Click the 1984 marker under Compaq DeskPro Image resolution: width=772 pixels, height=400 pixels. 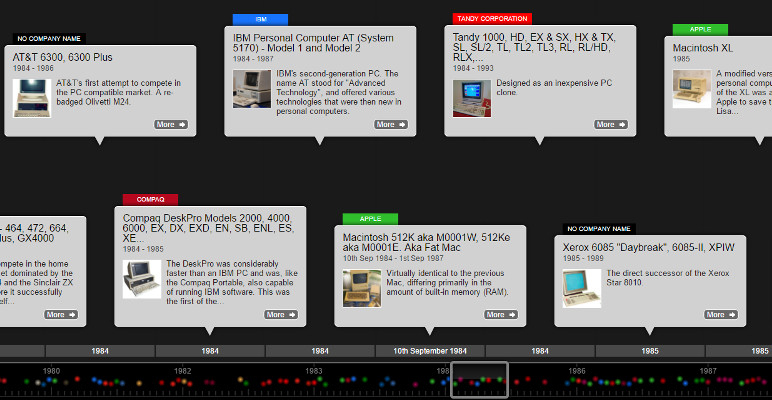[x=210, y=351]
